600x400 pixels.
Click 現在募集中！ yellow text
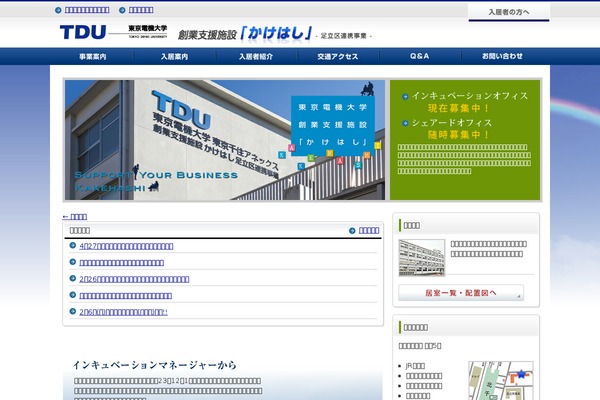[x=458, y=108]
